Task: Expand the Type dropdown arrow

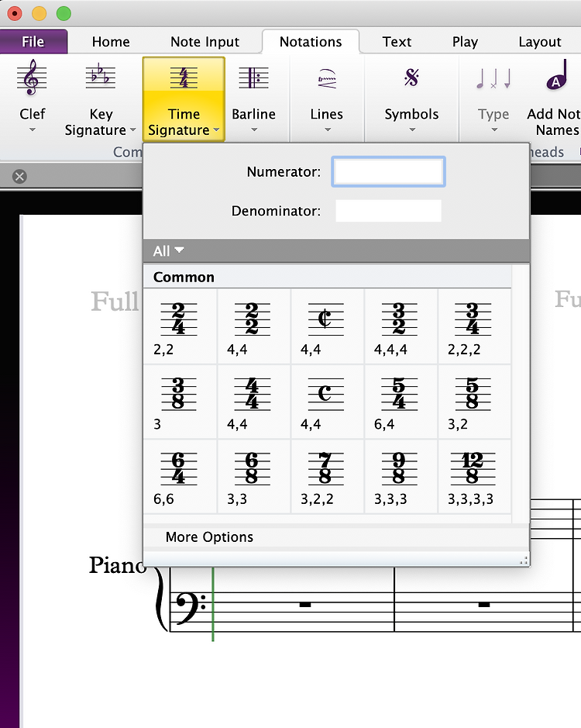Action: click(x=494, y=130)
